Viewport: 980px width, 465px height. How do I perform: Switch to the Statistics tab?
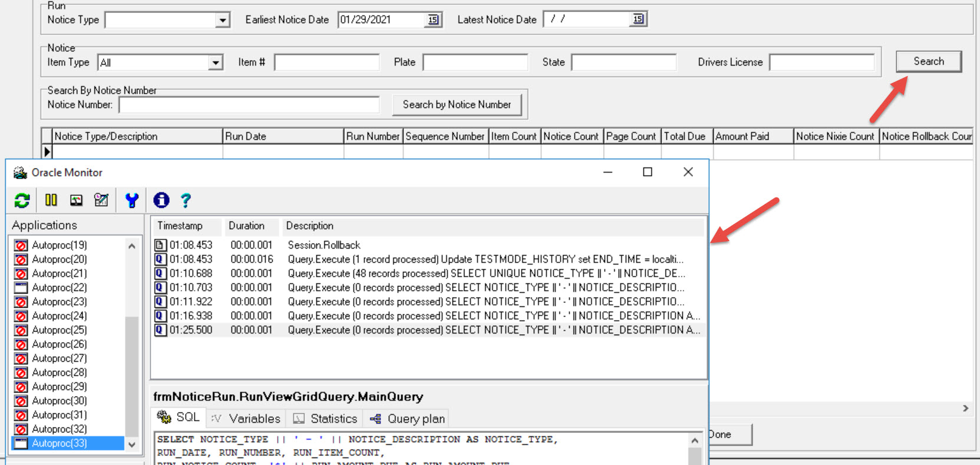[325, 418]
